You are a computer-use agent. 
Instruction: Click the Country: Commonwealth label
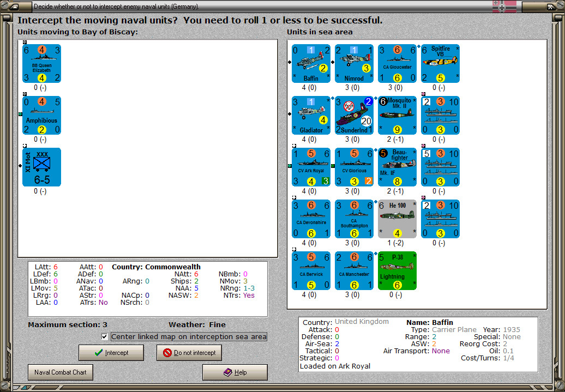(x=156, y=267)
